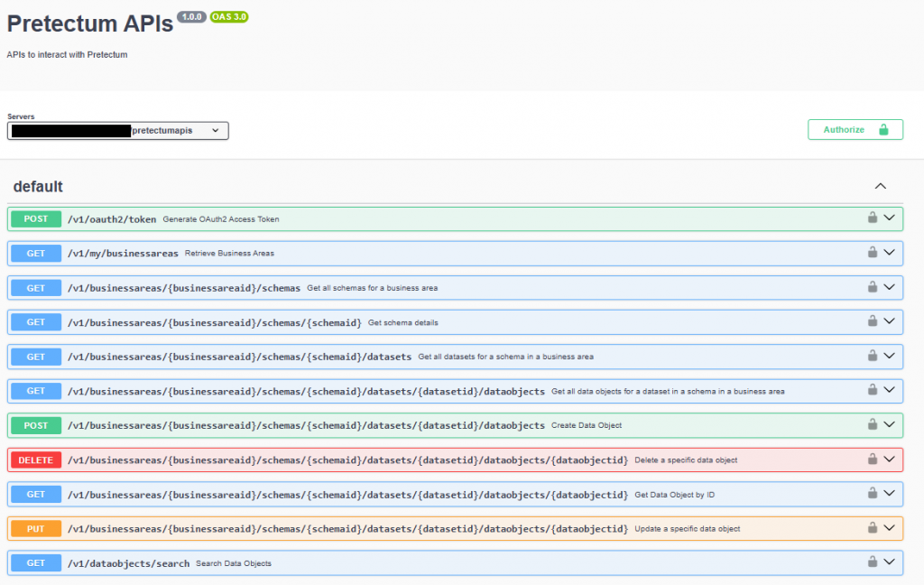Expand the Update a specific data object chevron

tap(889, 528)
